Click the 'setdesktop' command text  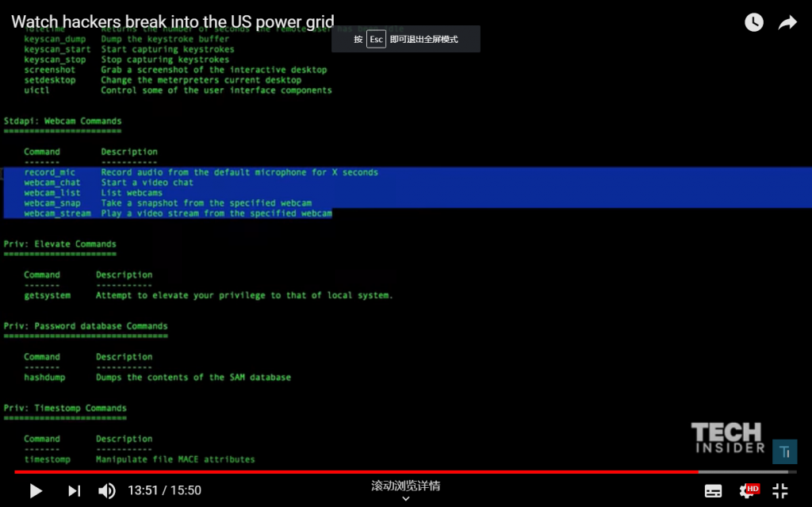(50, 80)
